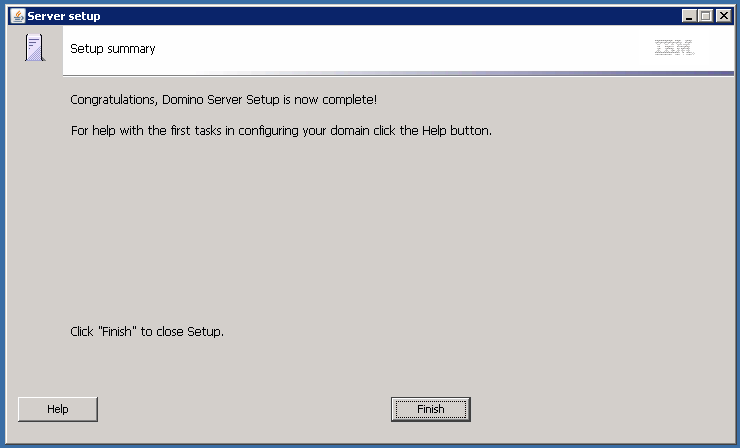Click the server tower icon beside Setup summary
This screenshot has width=740, height=448.
[x=35, y=47]
